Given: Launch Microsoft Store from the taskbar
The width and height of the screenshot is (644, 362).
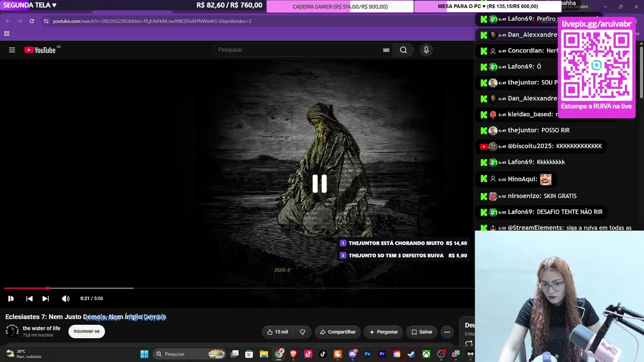Looking at the screenshot, I should [x=249, y=354].
